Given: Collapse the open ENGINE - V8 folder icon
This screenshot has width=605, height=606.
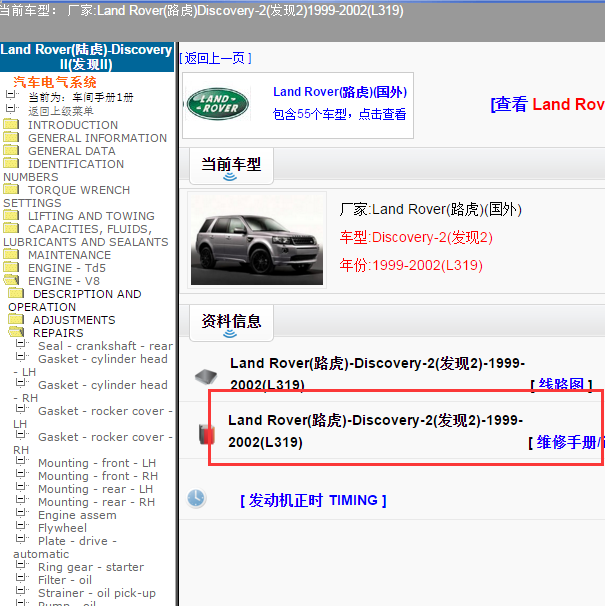Looking at the screenshot, I should click(x=11, y=280).
